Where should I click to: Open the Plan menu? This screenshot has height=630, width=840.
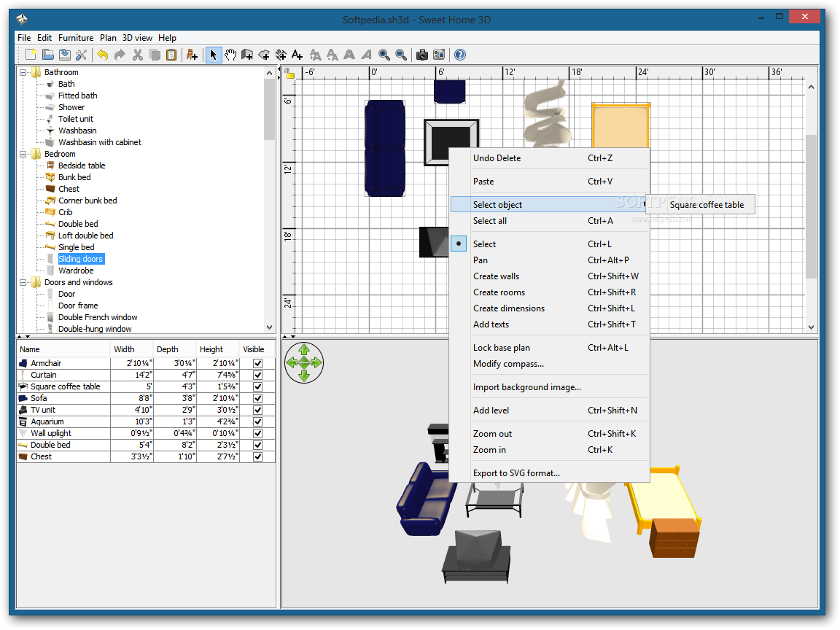[x=108, y=37]
